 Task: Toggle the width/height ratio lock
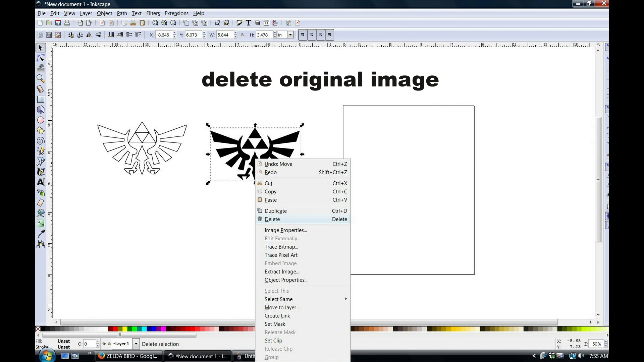click(242, 35)
